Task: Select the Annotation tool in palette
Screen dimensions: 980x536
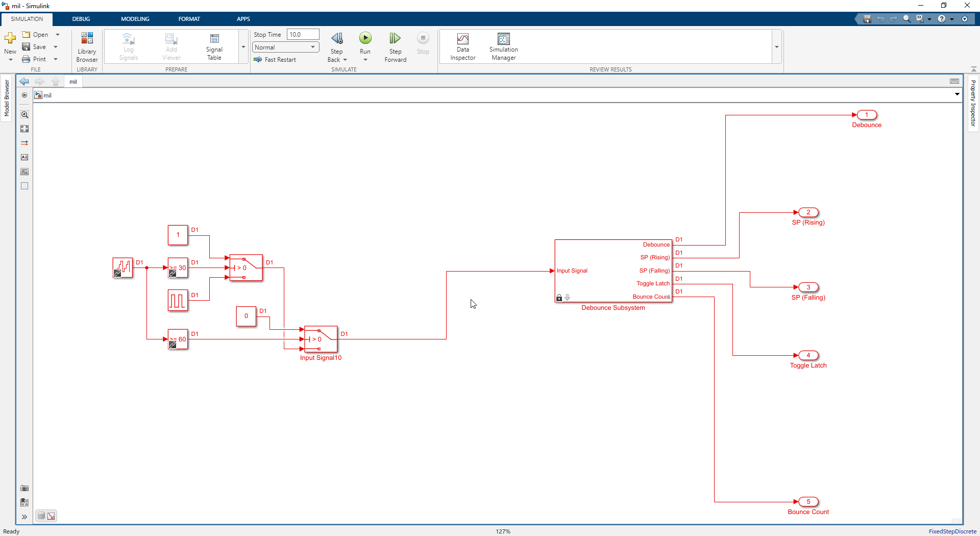Action: point(24,157)
